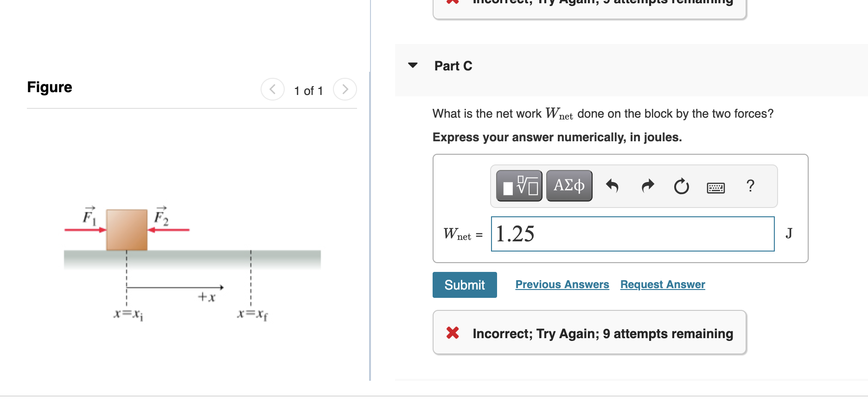
Task: Click the previous figure navigation arrow
Action: click(273, 89)
